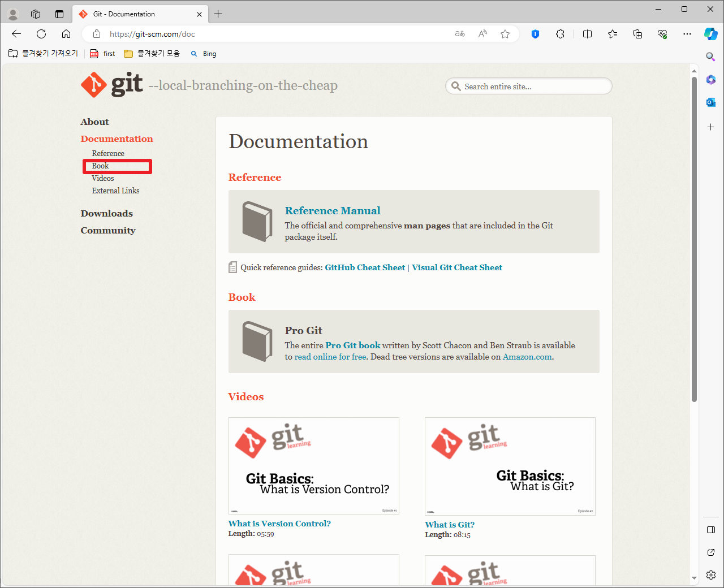This screenshot has width=724, height=588.
Task: Open the Bing bookmark
Action: click(204, 54)
